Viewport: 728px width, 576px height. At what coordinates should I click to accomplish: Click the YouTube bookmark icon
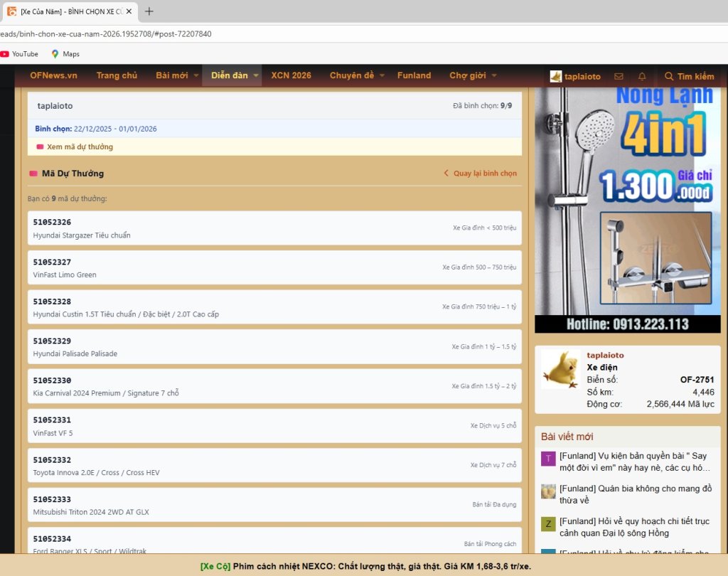(x=5, y=54)
